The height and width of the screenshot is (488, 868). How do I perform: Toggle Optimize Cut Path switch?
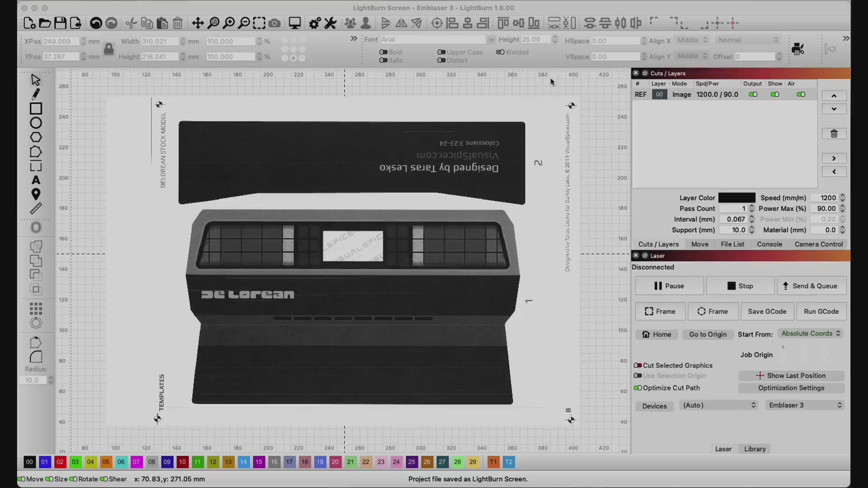(638, 388)
